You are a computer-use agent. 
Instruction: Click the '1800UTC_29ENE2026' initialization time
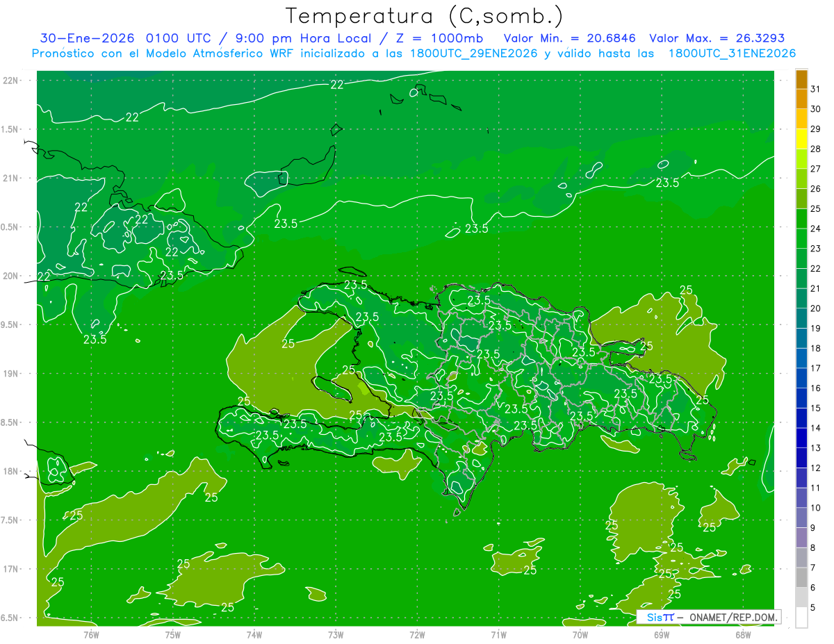474,53
